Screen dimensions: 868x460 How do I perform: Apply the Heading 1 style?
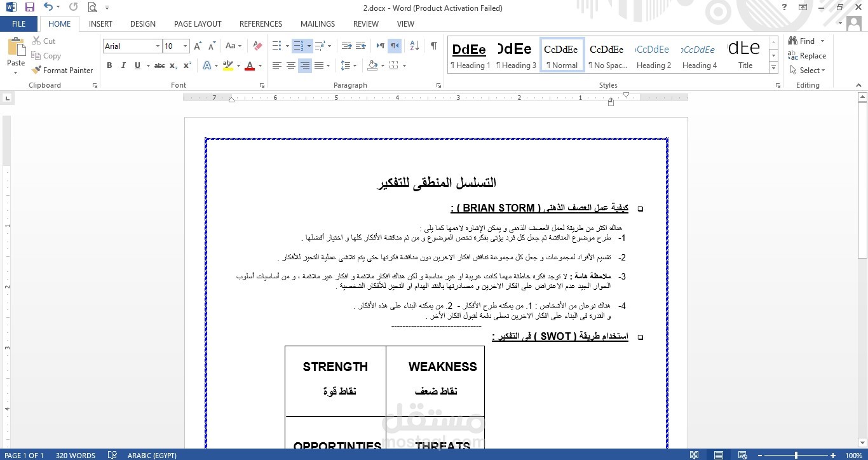(x=470, y=55)
